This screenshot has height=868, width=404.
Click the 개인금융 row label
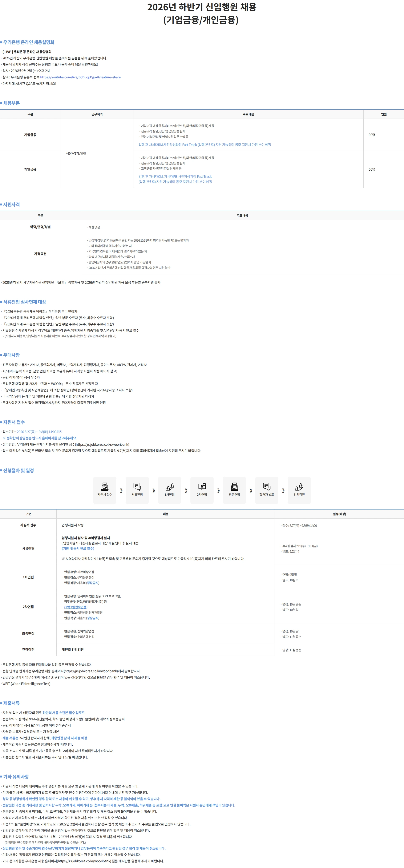tap(30, 170)
